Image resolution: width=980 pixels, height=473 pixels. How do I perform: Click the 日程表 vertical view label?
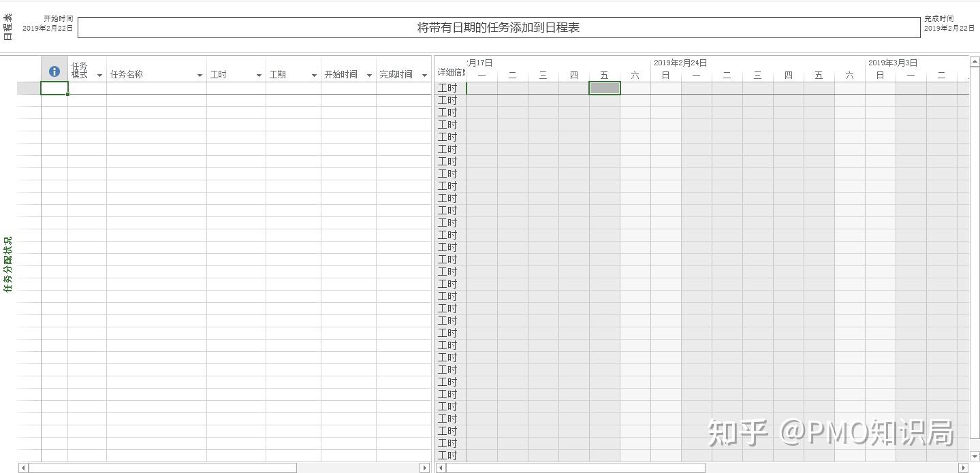coord(8,27)
